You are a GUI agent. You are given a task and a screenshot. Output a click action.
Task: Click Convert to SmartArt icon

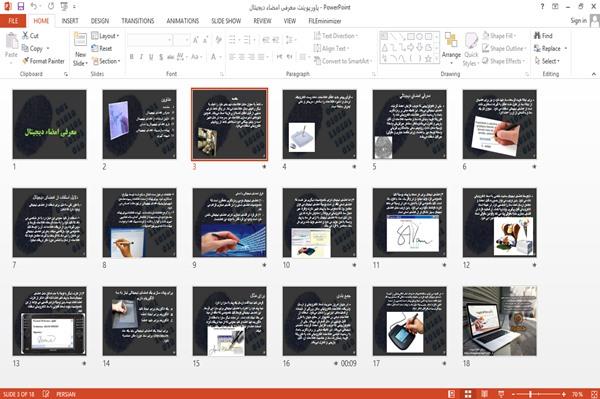(317, 61)
